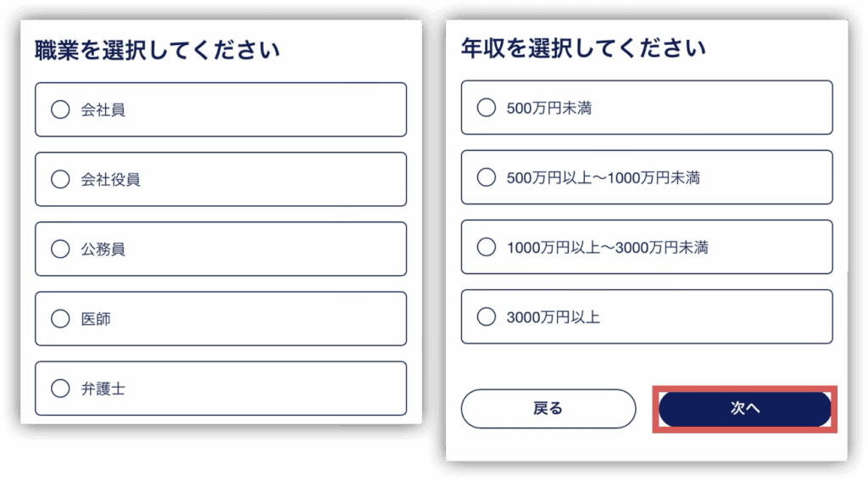Select the 弁護士 radio circle

pos(60,389)
